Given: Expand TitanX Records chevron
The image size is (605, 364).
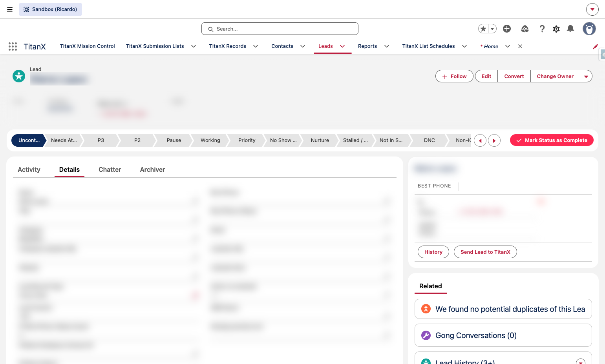Looking at the screenshot, I should [256, 46].
